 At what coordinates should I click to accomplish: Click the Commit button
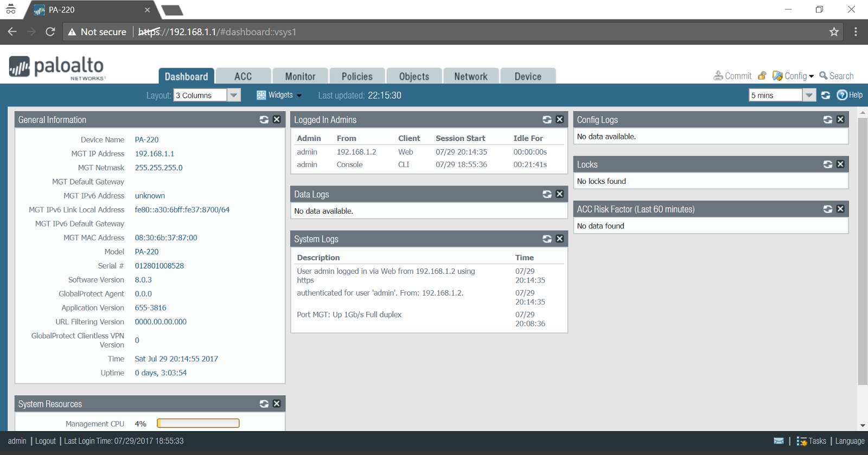point(732,76)
